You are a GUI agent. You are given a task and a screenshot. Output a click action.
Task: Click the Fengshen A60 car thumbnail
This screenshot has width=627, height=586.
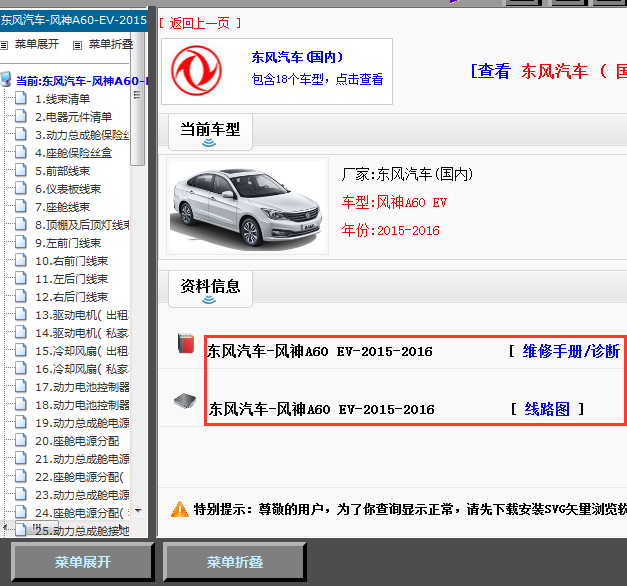pyautogui.click(x=247, y=206)
